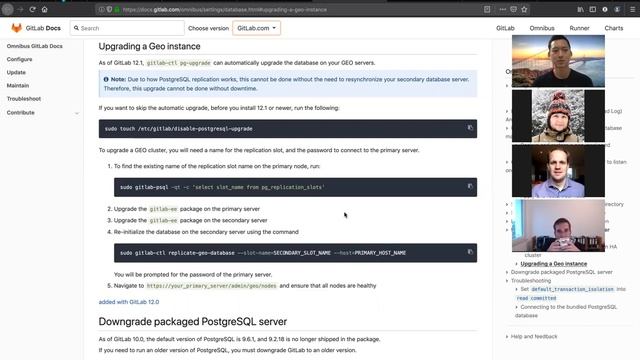Click the Upgrading a Geo instance heading
This screenshot has width=640, height=360.
click(149, 46)
